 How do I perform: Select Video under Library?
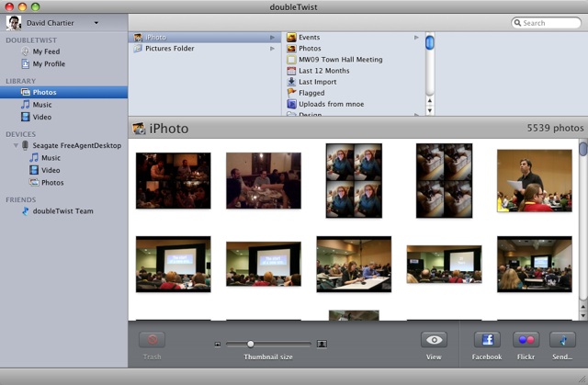point(42,117)
